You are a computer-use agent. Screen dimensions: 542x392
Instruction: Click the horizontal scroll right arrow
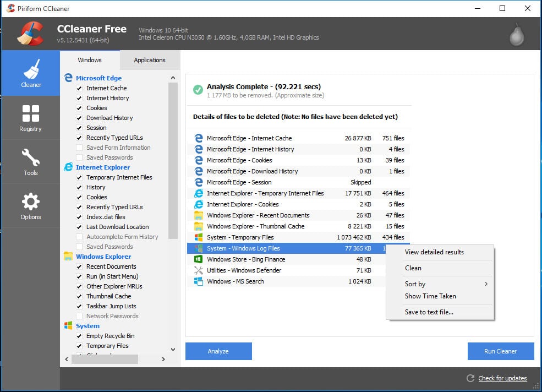tap(163, 359)
